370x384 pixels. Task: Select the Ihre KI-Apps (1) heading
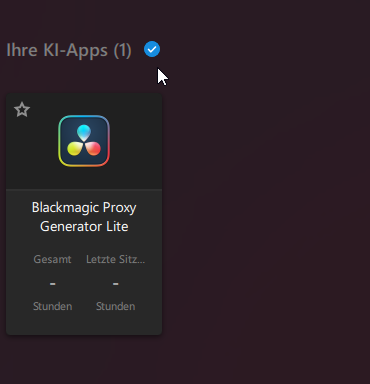coord(69,50)
